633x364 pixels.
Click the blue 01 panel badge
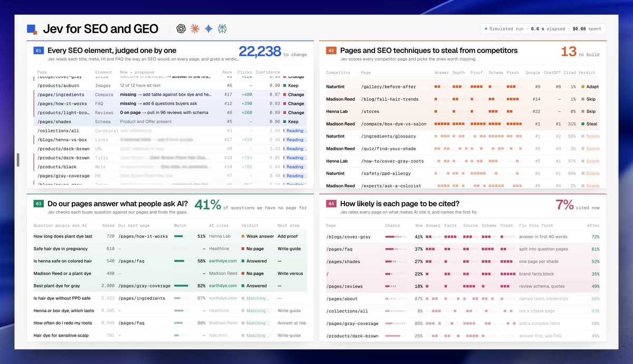(x=39, y=51)
